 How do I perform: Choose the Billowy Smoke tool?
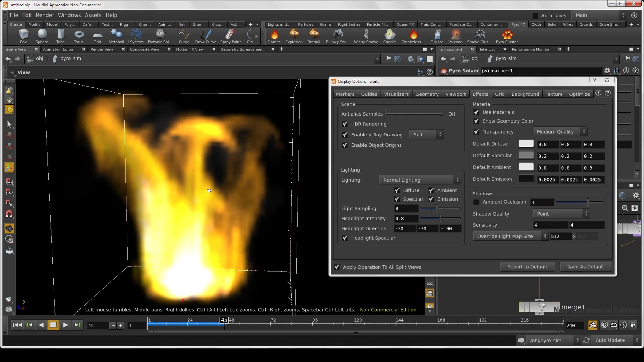pyautogui.click(x=338, y=36)
